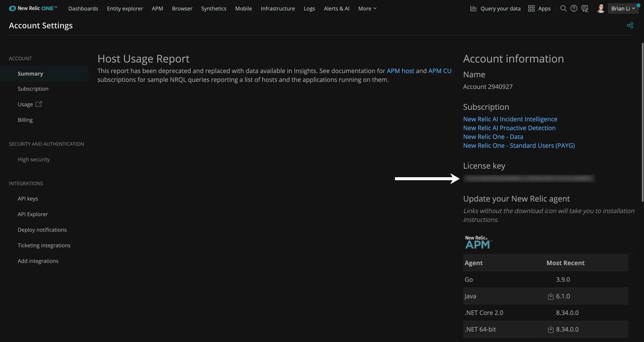Image resolution: width=644 pixels, height=342 pixels.
Task: Click the share icon under the header
Action: click(630, 25)
